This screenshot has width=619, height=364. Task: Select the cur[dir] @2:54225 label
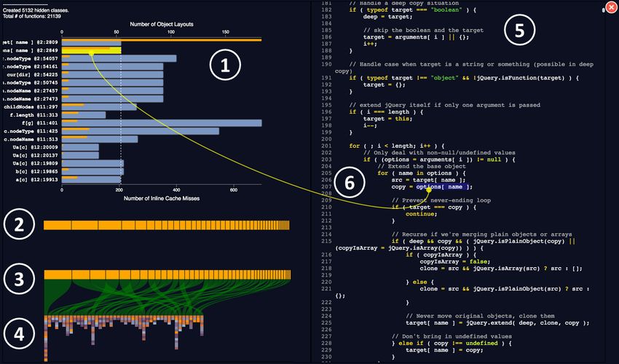pyautogui.click(x=32, y=74)
